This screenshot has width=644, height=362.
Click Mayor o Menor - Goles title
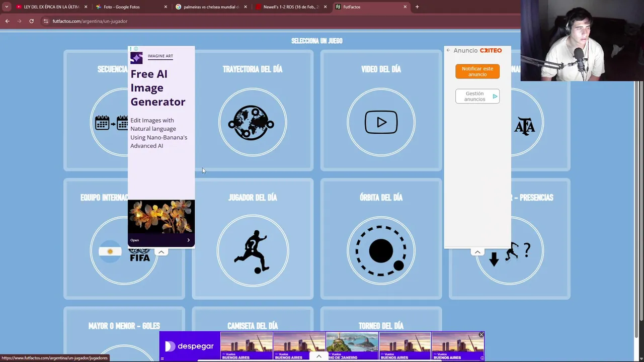point(124,326)
